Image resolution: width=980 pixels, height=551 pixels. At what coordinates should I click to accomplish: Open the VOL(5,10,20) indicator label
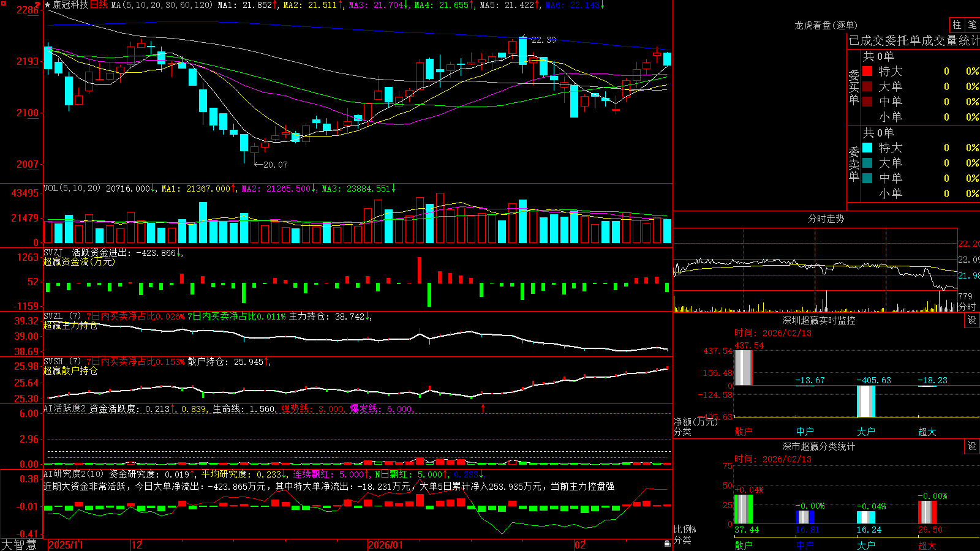[72, 189]
